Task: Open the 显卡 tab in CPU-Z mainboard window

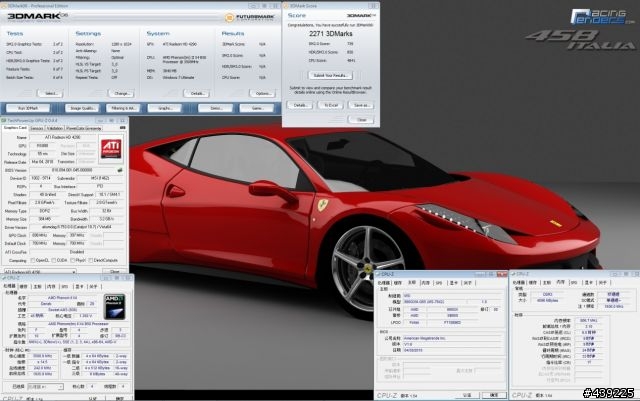Action: 453,283
